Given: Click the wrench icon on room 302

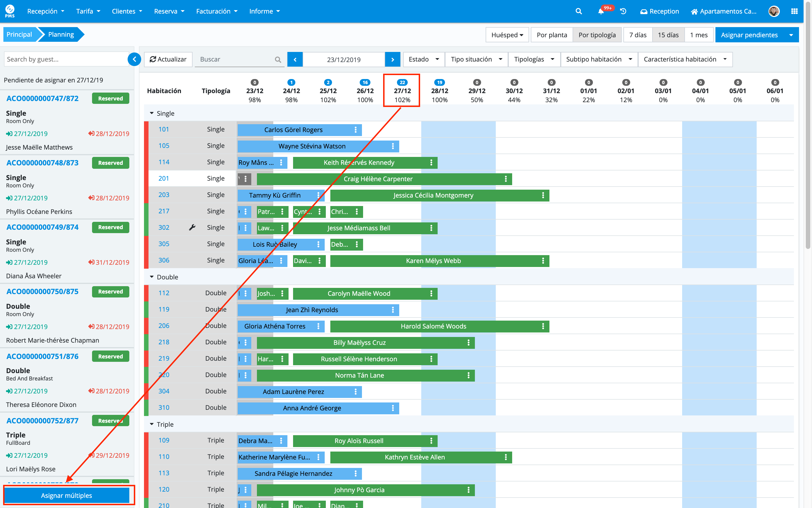Looking at the screenshot, I should click(192, 227).
